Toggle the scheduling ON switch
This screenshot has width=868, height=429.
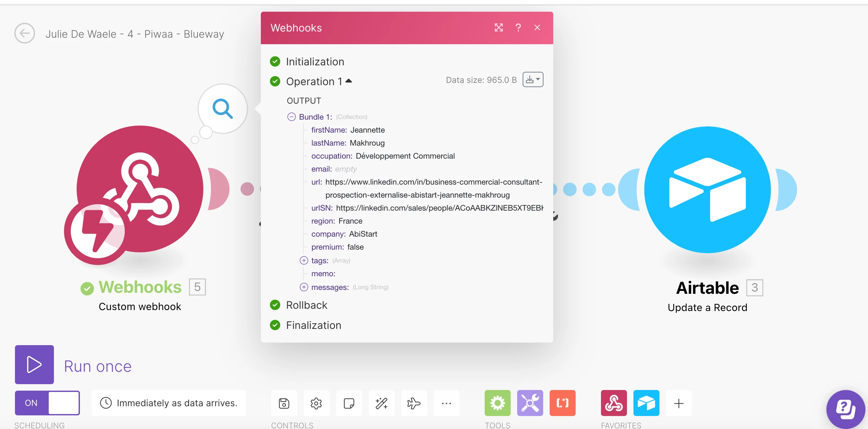47,403
